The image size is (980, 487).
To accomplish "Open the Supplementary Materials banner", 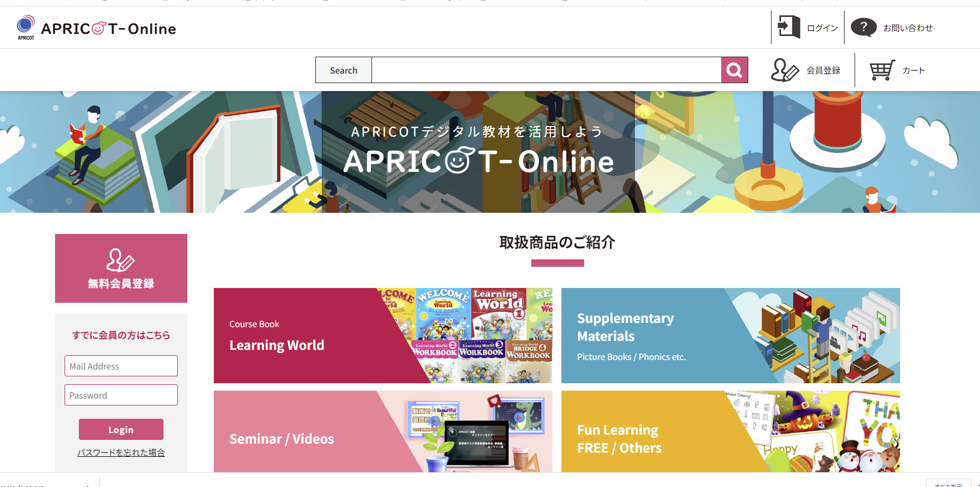I will coord(731,336).
